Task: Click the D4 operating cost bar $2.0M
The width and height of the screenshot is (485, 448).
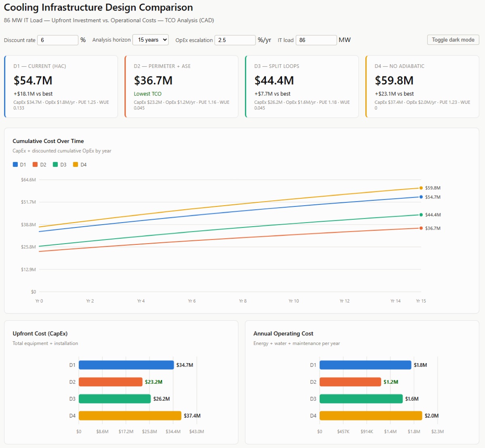Action: (x=371, y=416)
